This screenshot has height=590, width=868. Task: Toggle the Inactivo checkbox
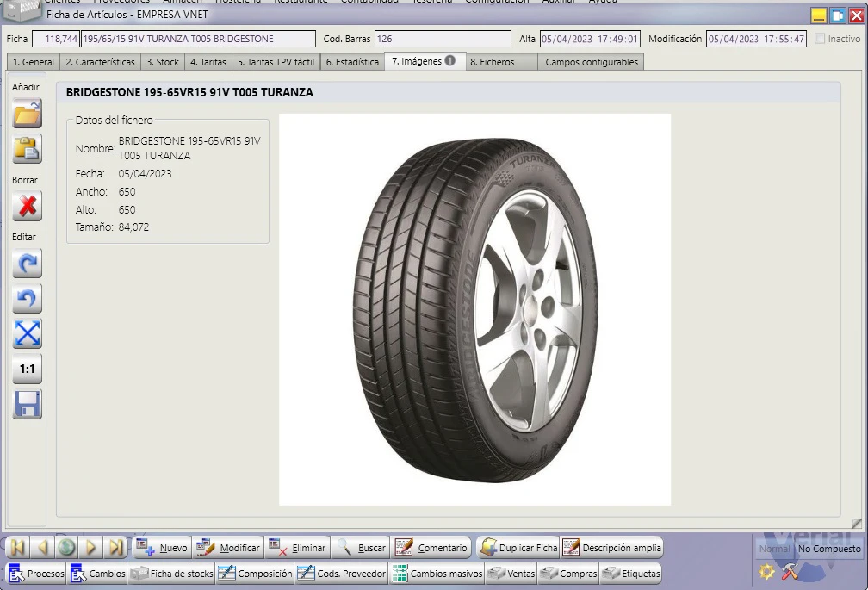820,39
